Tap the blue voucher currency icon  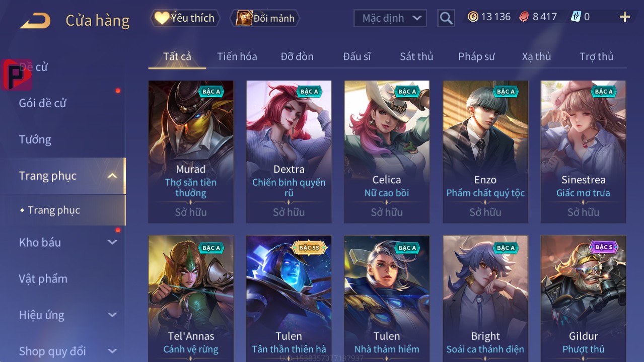coord(576,17)
